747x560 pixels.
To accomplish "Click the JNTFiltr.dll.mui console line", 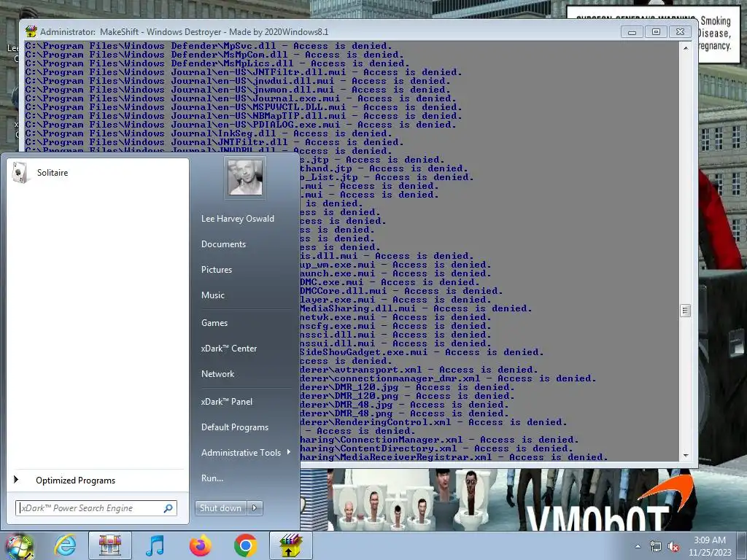I will [244, 72].
